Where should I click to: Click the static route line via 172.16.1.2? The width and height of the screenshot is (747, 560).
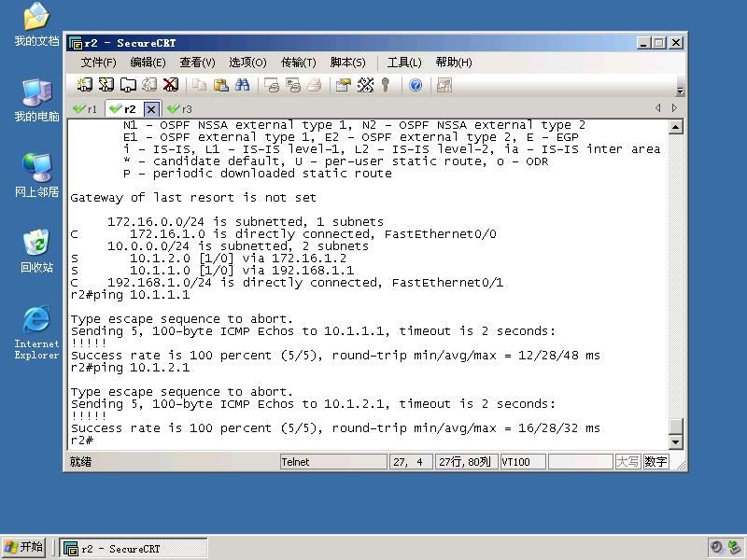point(208,259)
